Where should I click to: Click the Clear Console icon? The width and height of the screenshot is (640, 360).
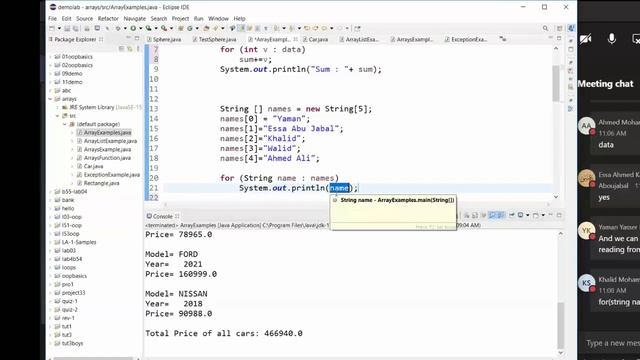tap(467, 215)
